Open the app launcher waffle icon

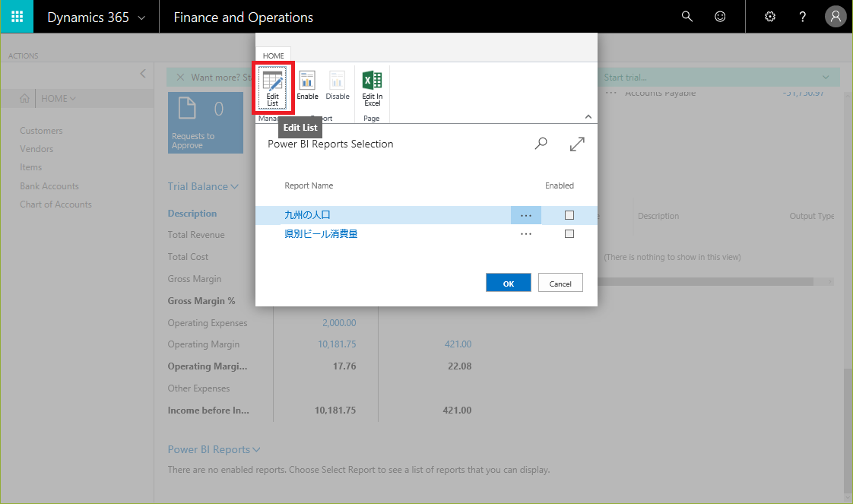tap(17, 16)
